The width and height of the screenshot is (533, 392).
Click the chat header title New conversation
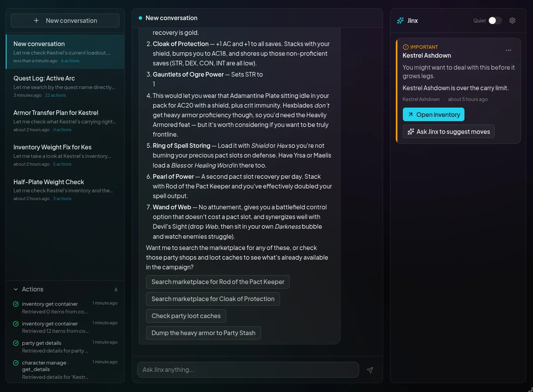pyautogui.click(x=172, y=18)
